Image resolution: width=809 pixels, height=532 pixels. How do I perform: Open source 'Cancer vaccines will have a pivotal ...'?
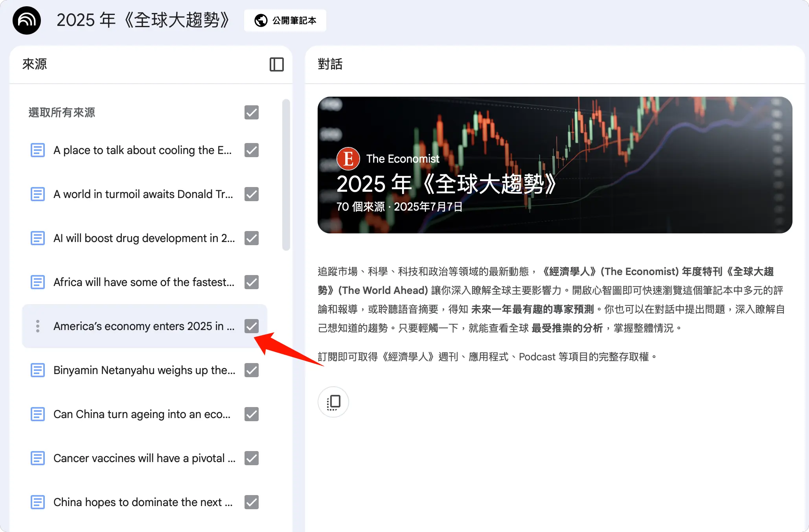pos(144,458)
